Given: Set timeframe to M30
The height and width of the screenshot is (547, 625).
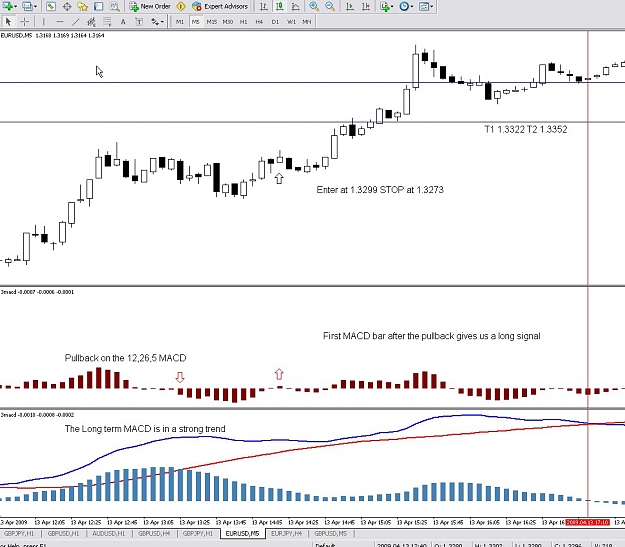Looking at the screenshot, I should [x=228, y=22].
